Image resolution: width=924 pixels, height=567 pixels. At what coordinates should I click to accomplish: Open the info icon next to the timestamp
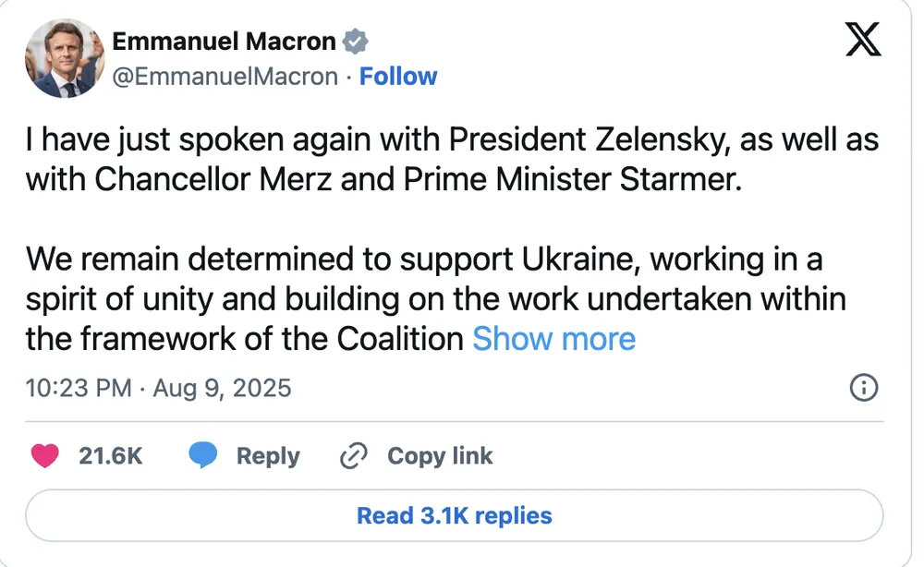863,389
